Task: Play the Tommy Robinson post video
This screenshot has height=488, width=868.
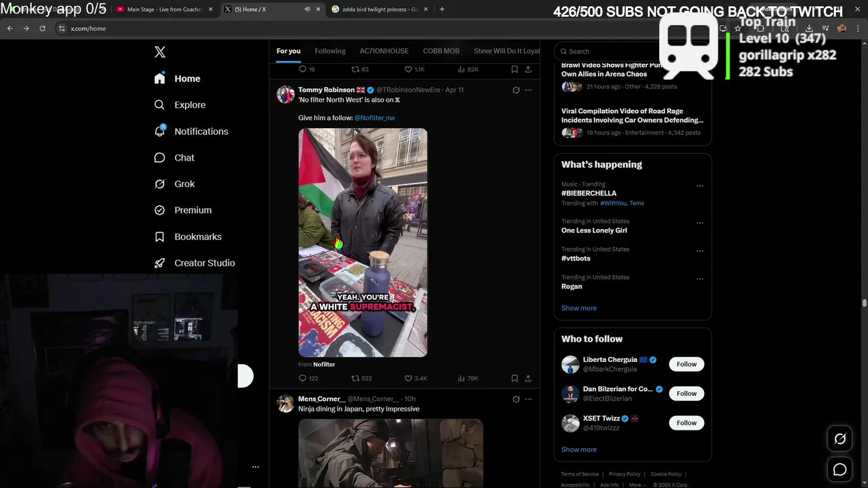Action: 363,243
